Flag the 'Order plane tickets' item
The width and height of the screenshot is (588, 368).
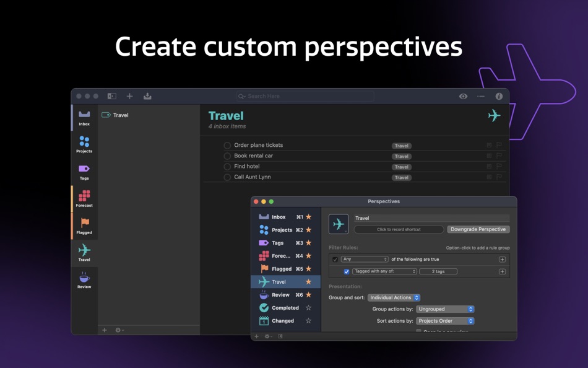(499, 145)
